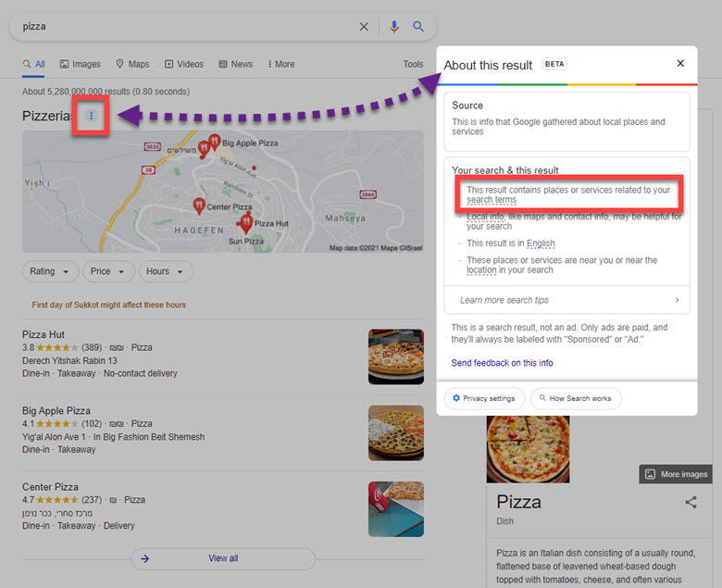Click the BETA badge
Image resolution: width=722 pixels, height=588 pixels.
554,64
